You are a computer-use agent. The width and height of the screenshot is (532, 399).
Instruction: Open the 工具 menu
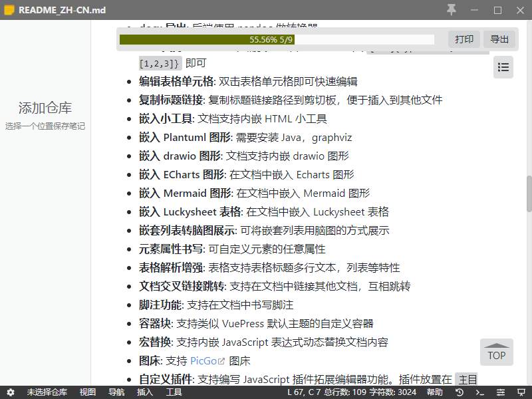[x=174, y=392]
